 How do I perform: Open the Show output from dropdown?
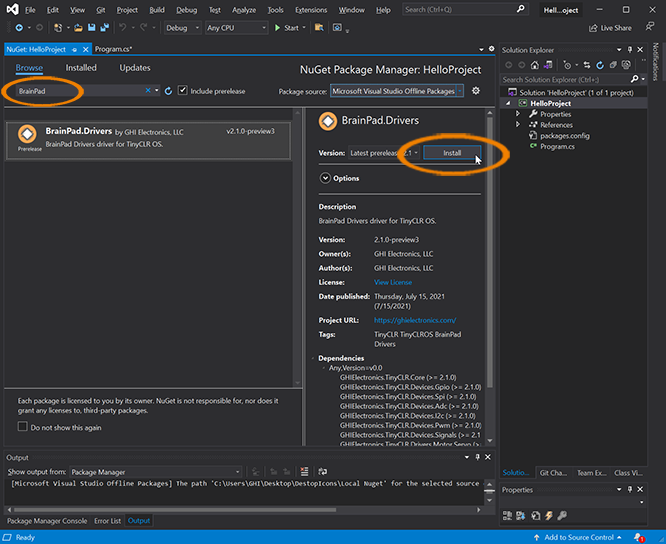point(155,472)
